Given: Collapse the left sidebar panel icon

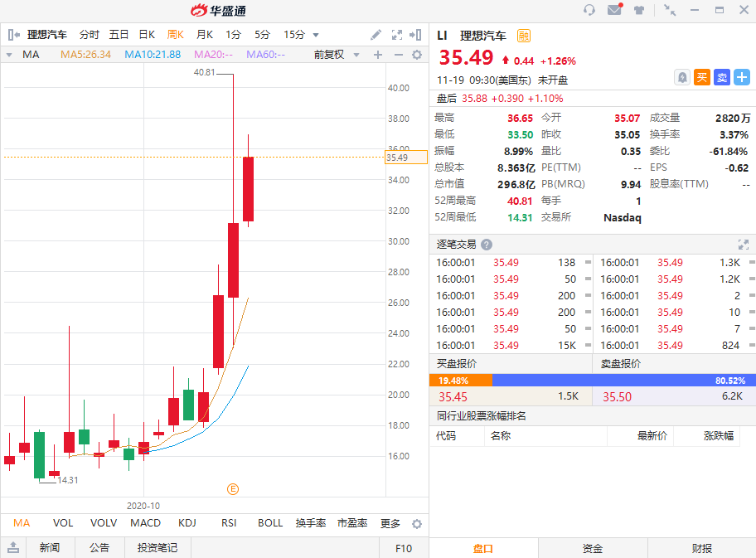Looking at the screenshot, I should pos(13,35).
